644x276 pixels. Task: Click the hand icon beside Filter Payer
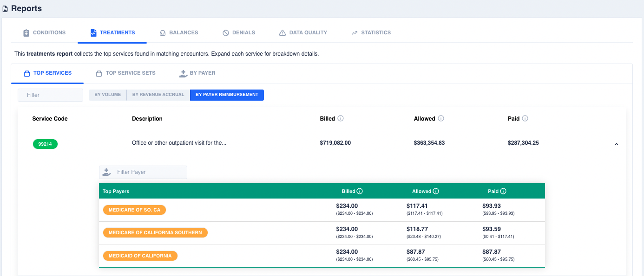tap(107, 172)
